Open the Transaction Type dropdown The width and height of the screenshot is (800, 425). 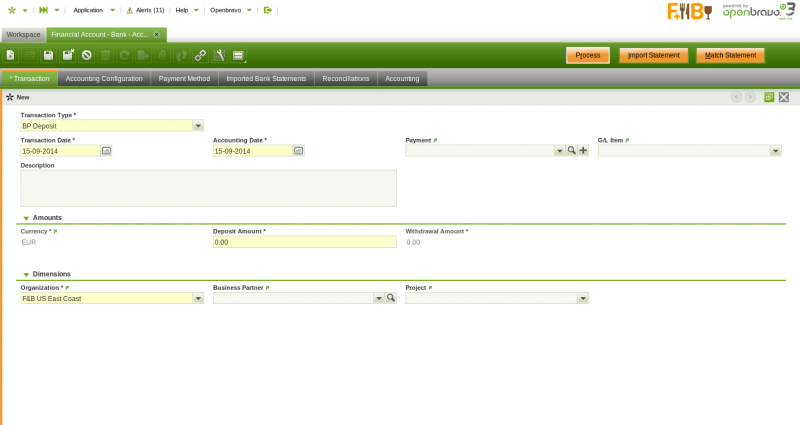click(198, 126)
